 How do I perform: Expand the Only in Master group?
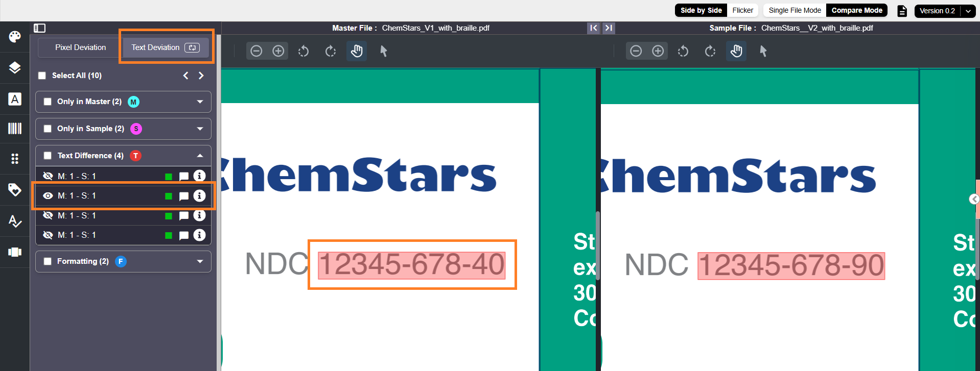click(x=200, y=102)
